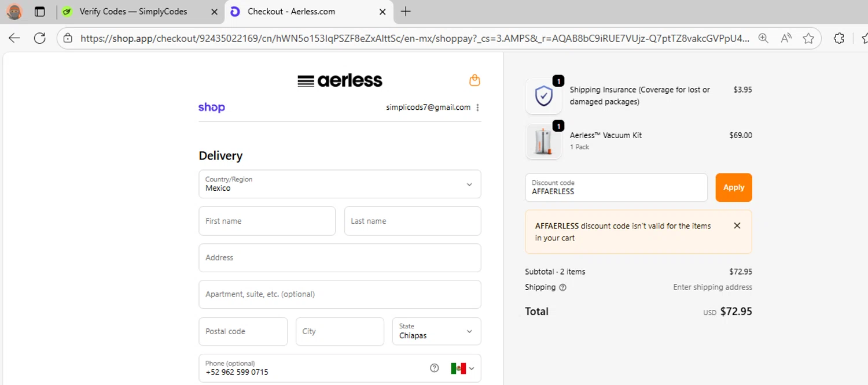Click the Subtotal · 2 items label

[x=555, y=272]
